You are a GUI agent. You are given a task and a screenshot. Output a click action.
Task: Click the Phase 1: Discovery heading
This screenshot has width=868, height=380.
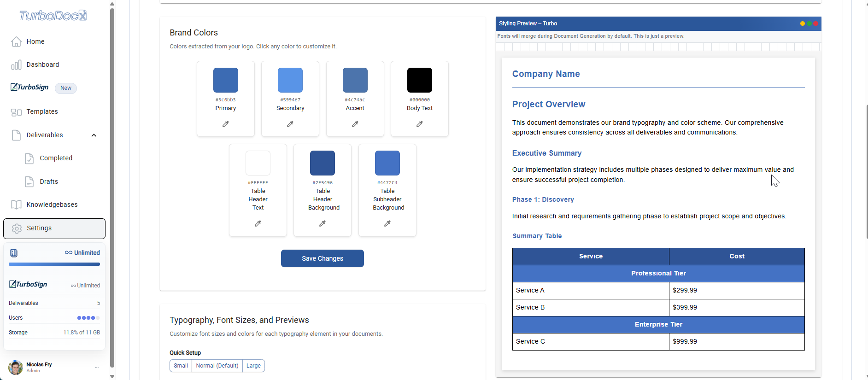click(x=543, y=199)
